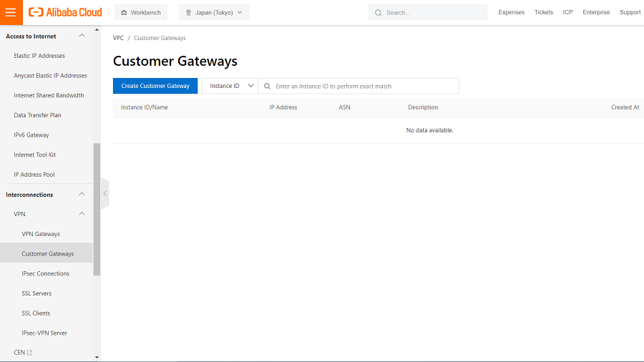Viewport: 644px width, 362px height.
Task: Select Data Transfer Plan in sidebar
Action: point(37,115)
